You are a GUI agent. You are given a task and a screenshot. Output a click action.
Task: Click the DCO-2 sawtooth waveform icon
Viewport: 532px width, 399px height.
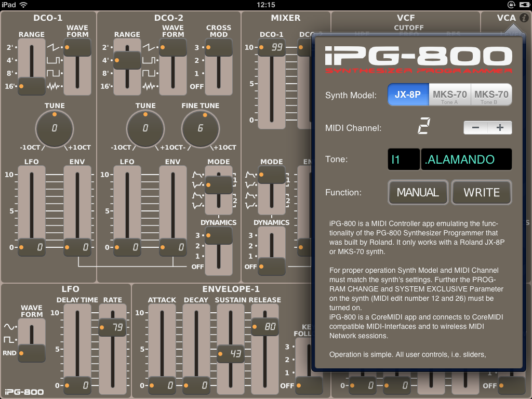tap(149, 47)
